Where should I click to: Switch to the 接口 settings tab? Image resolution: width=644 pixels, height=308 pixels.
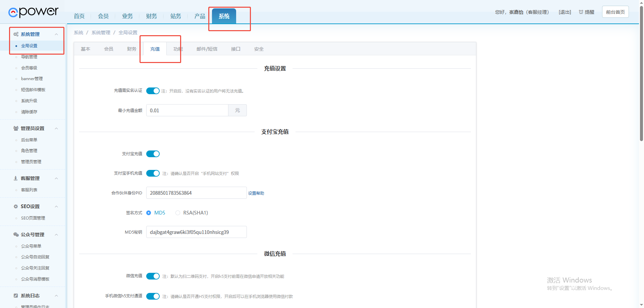pos(236,49)
